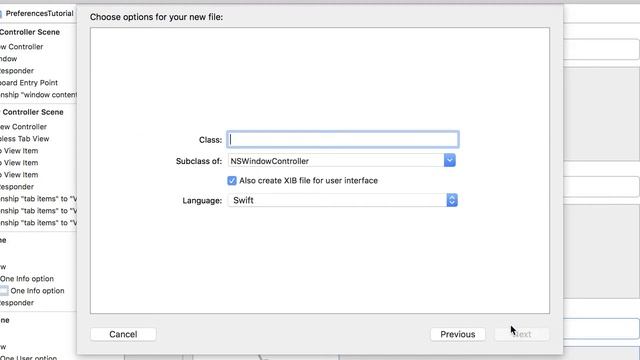
Task: Click the 'Subclass of:' label
Action: pyautogui.click(x=199, y=161)
